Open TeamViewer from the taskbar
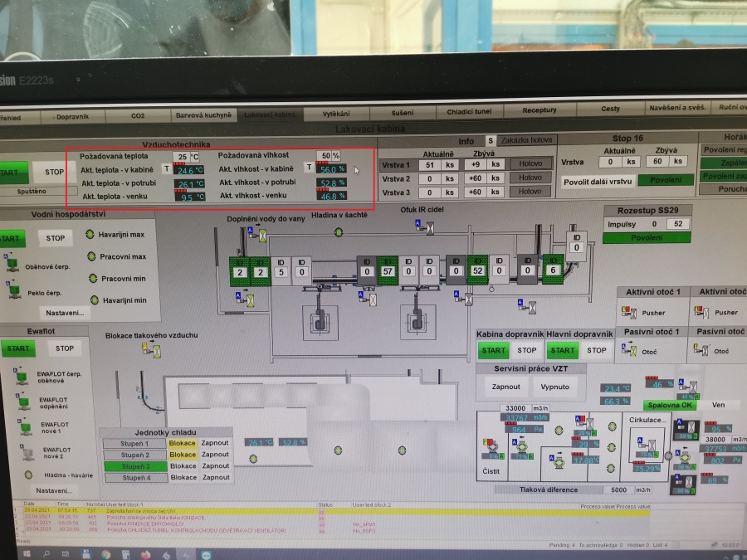The height and width of the screenshot is (560, 747). (206, 555)
